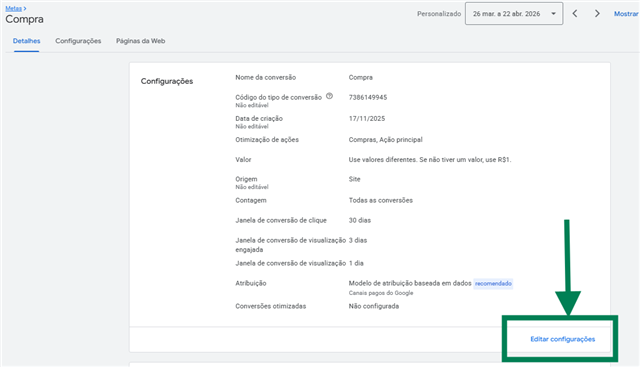The width and height of the screenshot is (640, 367).
Task: Click the Mostrar link
Action: point(626,13)
